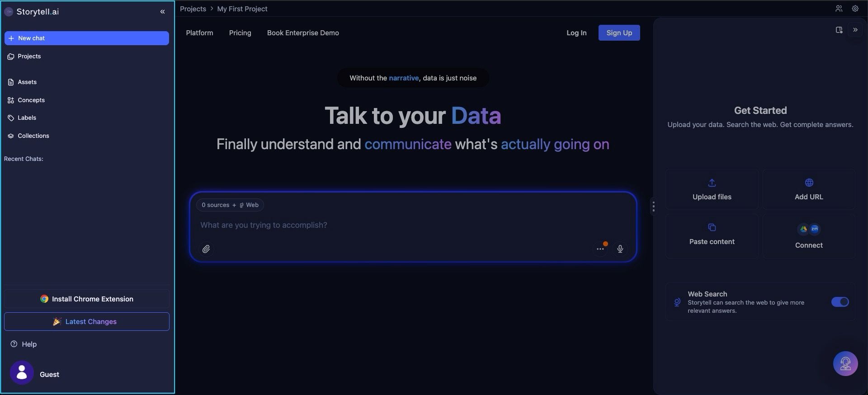Click Install Chrome Extension button
868x395 pixels.
click(x=86, y=299)
